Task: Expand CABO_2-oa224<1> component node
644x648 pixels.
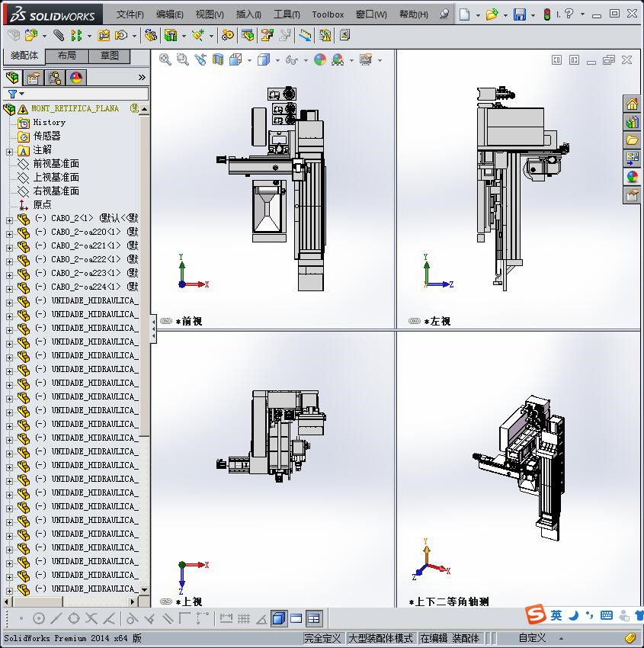Action: (9, 289)
